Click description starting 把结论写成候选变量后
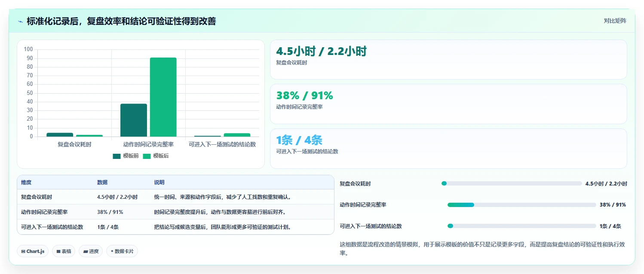This screenshot has height=274, width=644. pyautogui.click(x=223, y=227)
